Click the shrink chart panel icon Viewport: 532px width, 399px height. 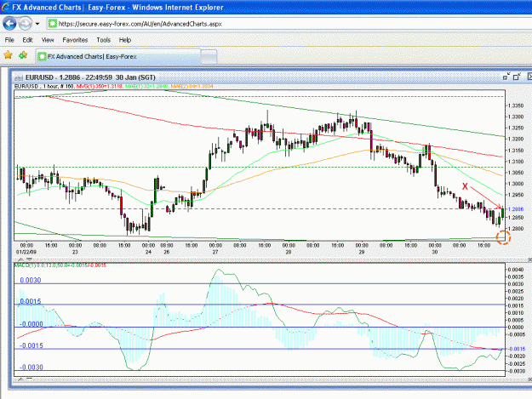(506, 77)
